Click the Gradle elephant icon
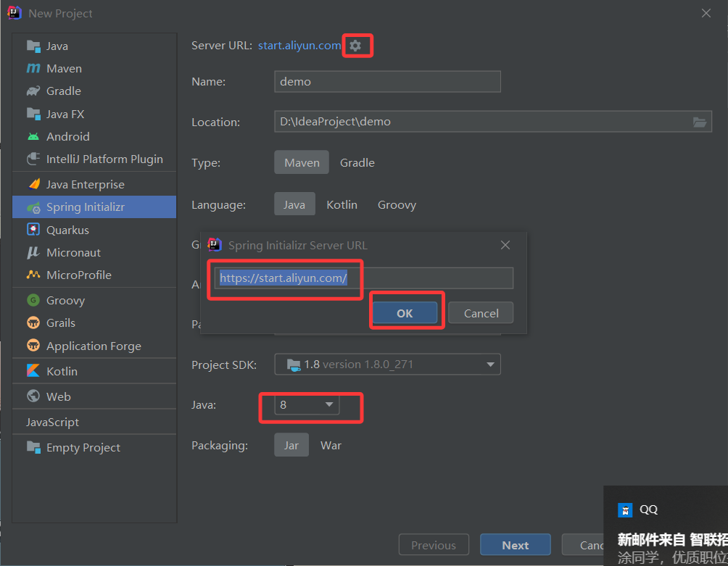Screen dimensions: 728x566 point(33,91)
